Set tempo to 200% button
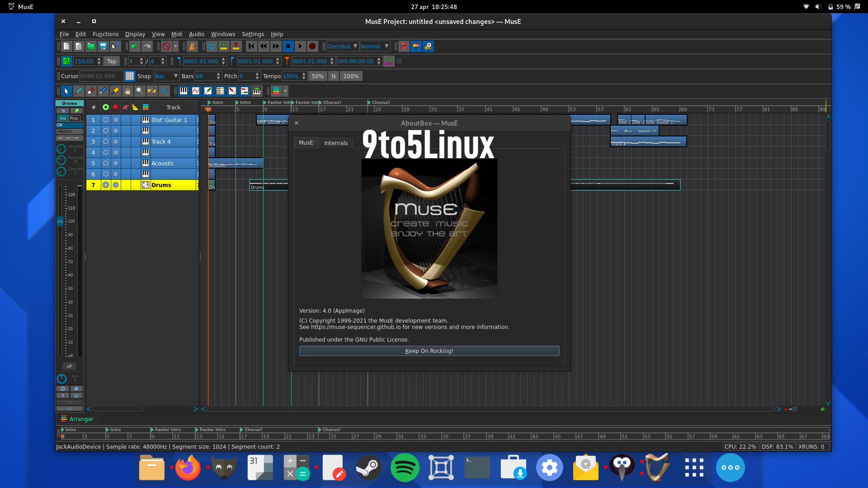Screen dimensions: 868x488 (x=351, y=76)
